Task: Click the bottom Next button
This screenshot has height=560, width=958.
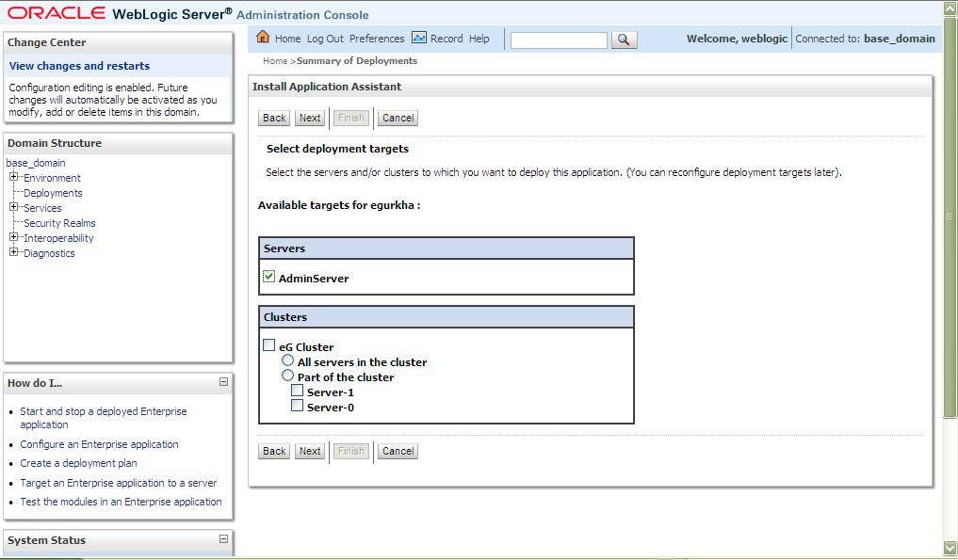Action: pyautogui.click(x=310, y=452)
